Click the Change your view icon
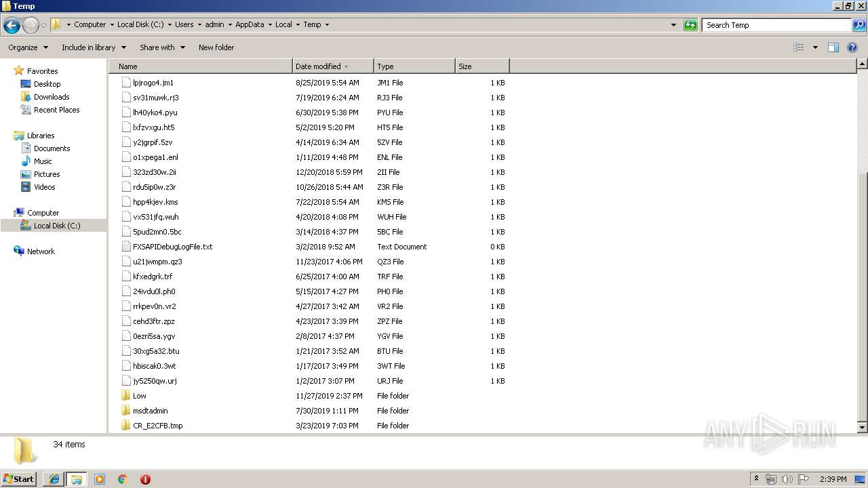This screenshot has width=868, height=488. click(799, 47)
